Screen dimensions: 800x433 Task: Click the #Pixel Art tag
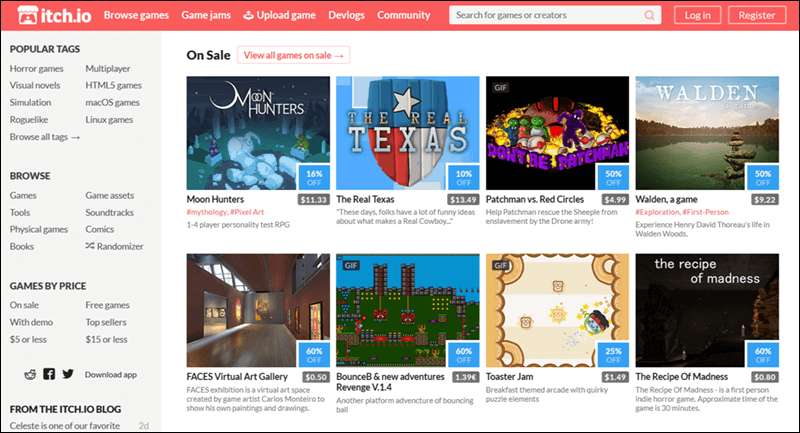pyautogui.click(x=247, y=212)
